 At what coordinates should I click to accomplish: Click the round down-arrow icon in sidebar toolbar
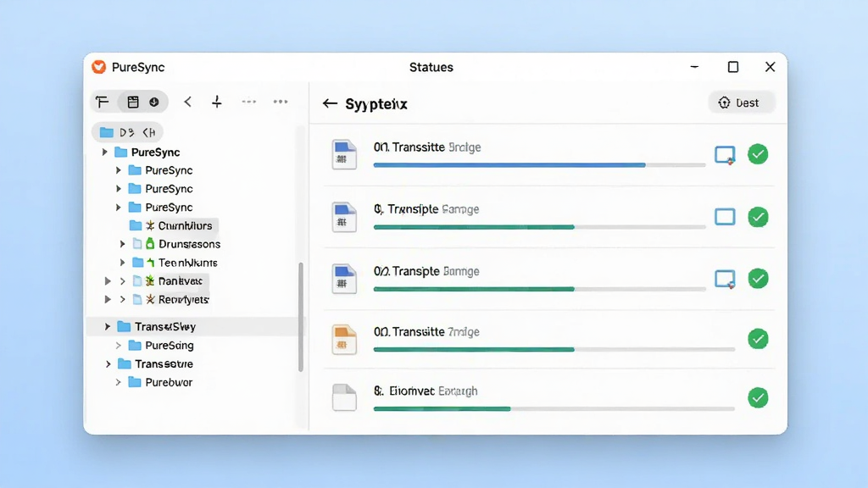point(154,102)
